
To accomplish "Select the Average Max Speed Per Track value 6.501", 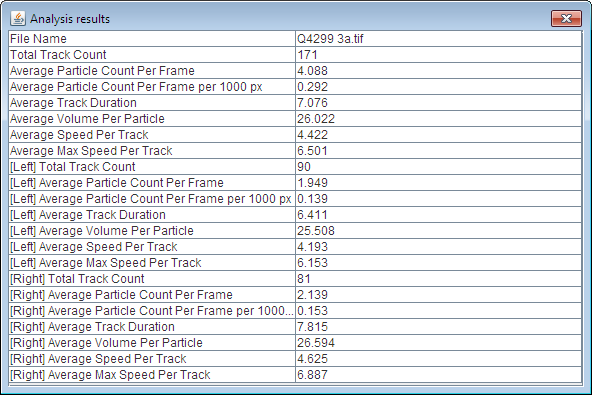I will coord(312,151).
